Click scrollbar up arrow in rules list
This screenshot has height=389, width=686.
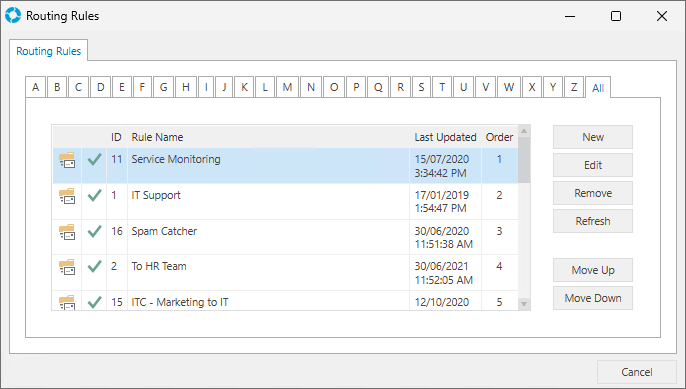click(524, 131)
